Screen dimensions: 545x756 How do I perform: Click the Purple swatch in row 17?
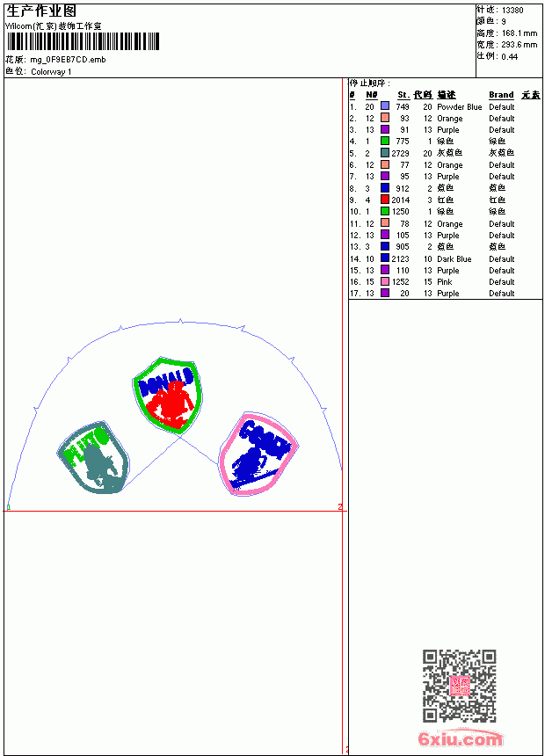[x=385, y=293]
